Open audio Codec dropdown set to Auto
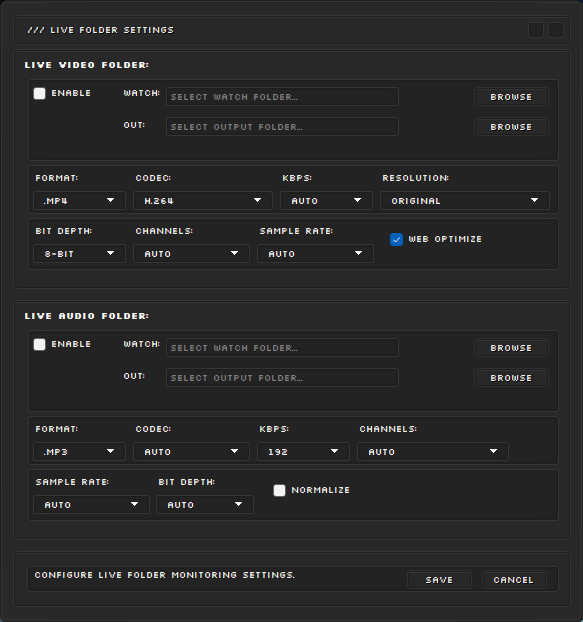Image resolution: width=583 pixels, height=622 pixels. pos(191,451)
